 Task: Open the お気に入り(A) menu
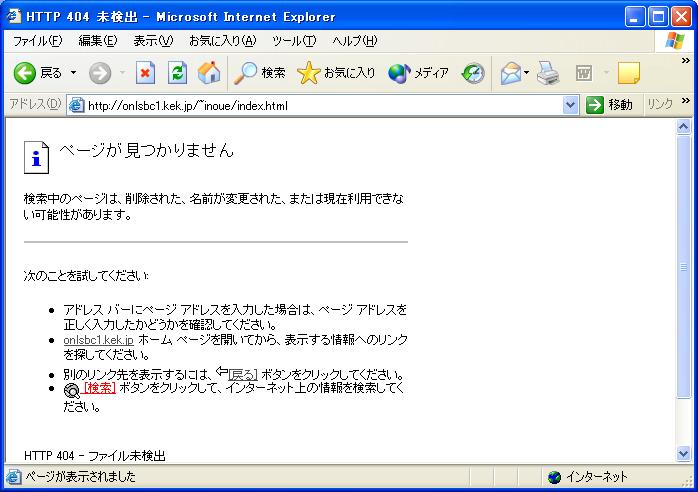point(223,41)
